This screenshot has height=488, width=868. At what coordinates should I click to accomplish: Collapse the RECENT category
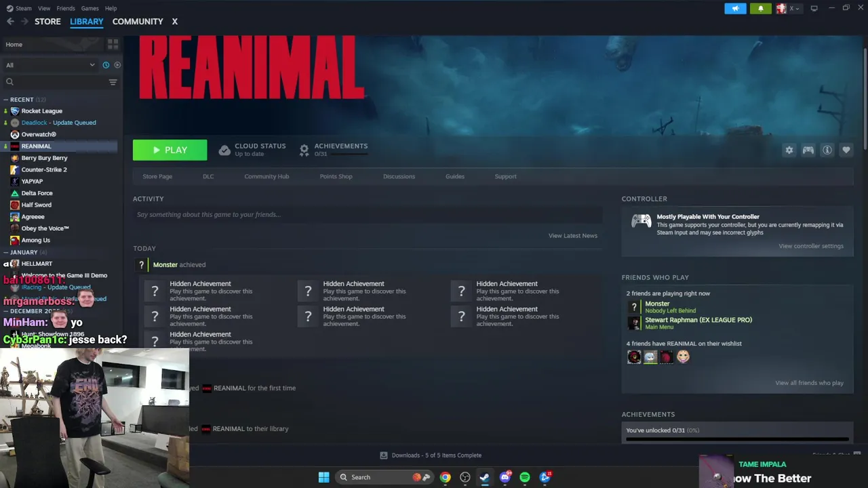[6, 100]
